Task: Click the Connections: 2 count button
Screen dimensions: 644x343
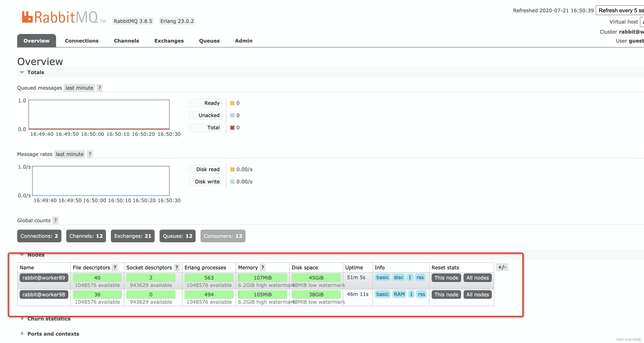Action: pos(39,236)
